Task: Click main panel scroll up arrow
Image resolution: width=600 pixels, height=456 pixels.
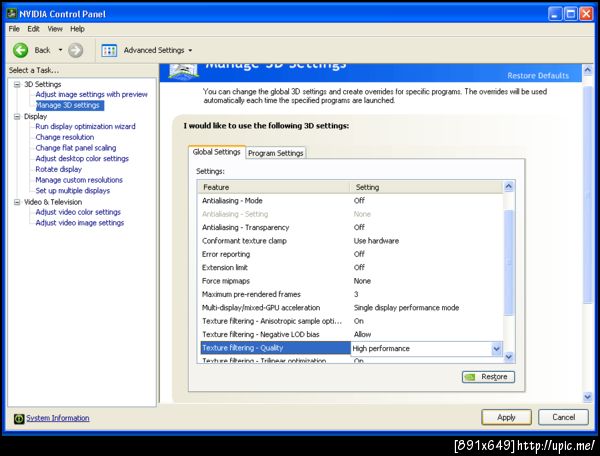Action: click(588, 70)
